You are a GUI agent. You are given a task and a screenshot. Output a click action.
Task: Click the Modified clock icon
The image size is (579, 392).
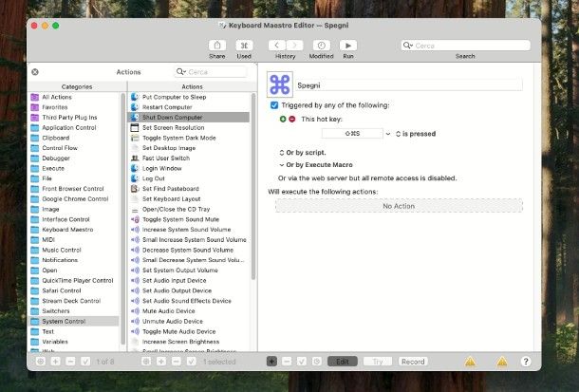click(321, 45)
